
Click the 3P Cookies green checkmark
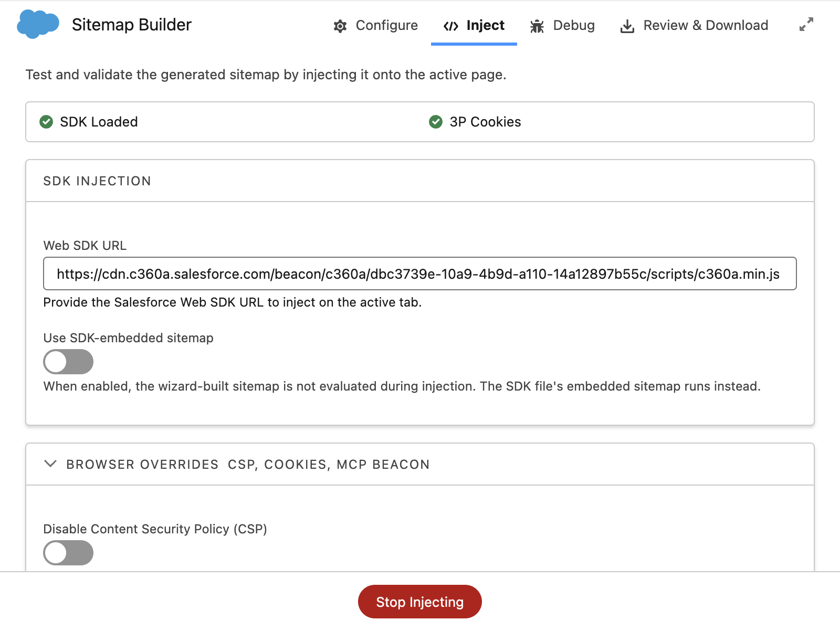tap(436, 122)
